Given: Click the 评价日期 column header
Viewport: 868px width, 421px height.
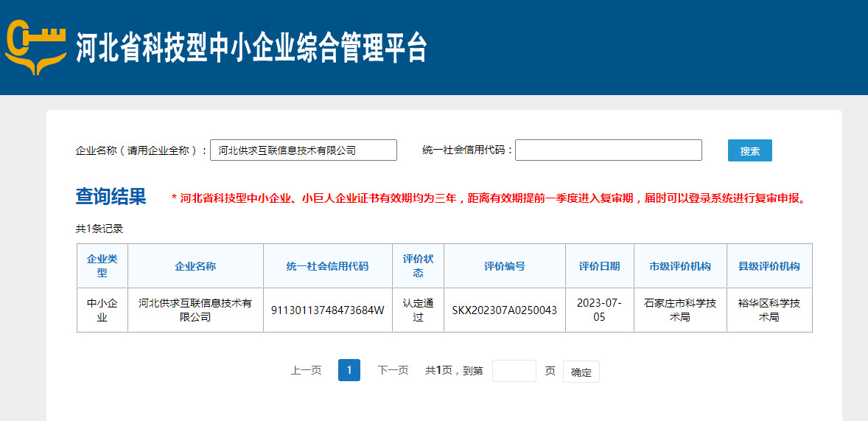Looking at the screenshot, I should (x=599, y=266).
